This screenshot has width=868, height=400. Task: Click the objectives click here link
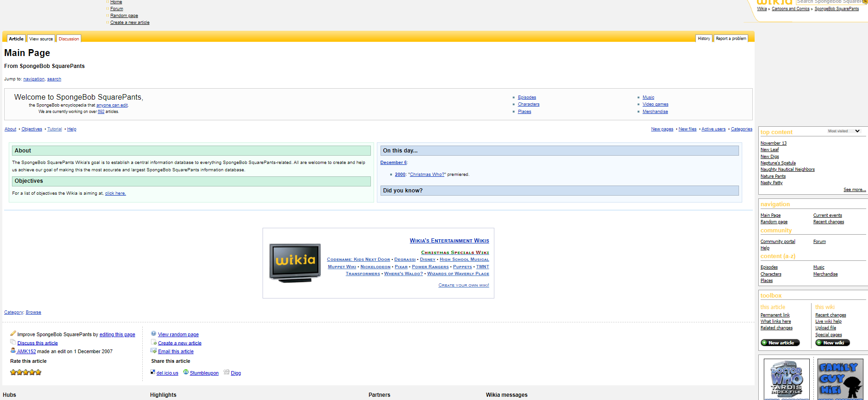click(x=116, y=193)
